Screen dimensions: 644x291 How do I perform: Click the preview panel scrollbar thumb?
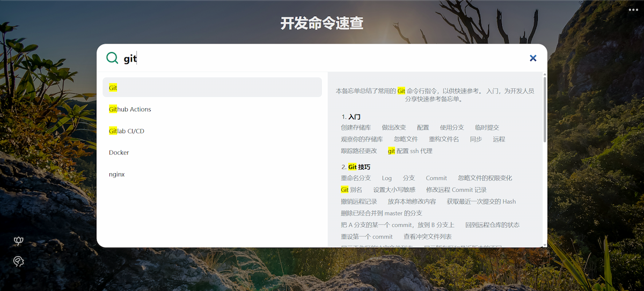click(545, 109)
